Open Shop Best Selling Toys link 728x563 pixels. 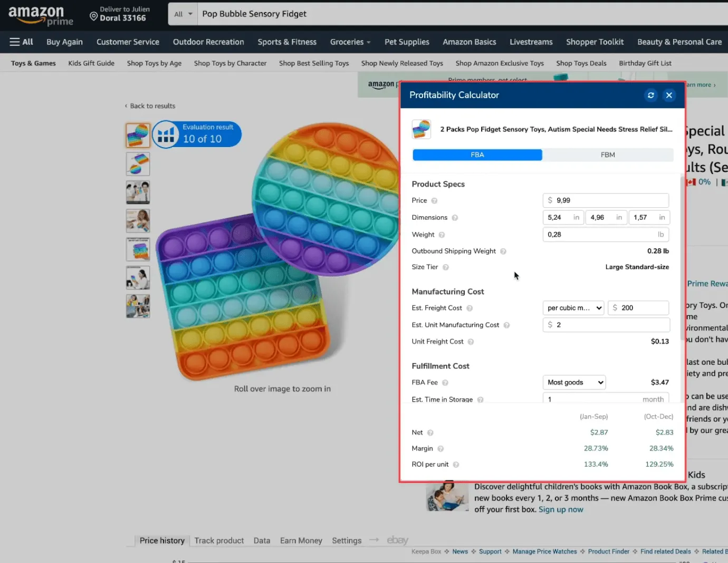[314, 63]
